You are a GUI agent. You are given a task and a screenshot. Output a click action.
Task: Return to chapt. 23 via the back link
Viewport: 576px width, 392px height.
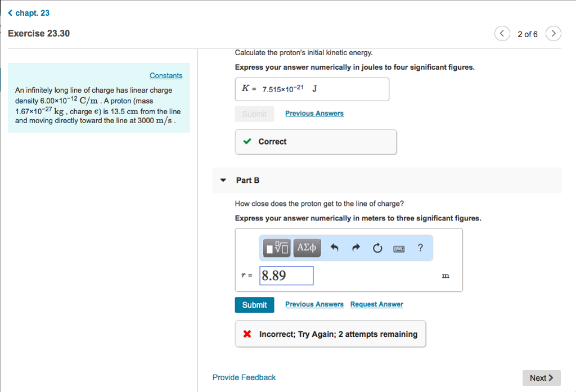tap(28, 12)
